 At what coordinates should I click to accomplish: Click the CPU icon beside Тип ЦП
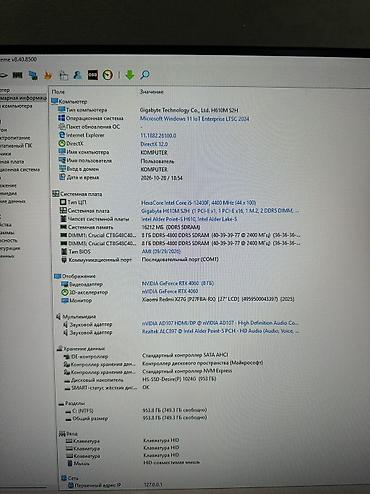[63, 202]
